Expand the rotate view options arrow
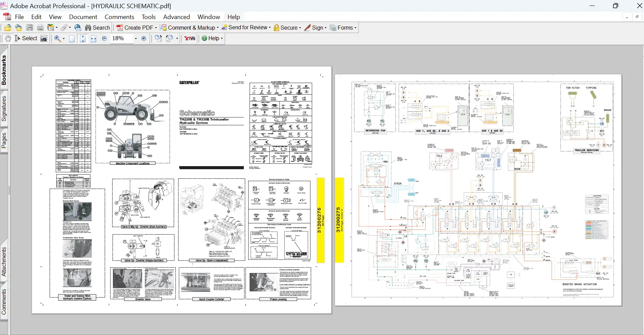The image size is (644, 335). 177,39
